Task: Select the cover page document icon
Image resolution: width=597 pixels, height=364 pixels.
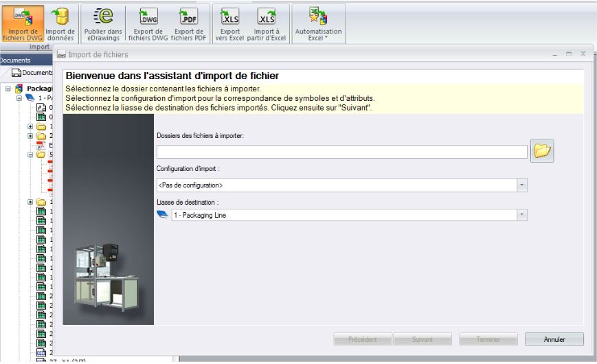Action: [x=41, y=107]
